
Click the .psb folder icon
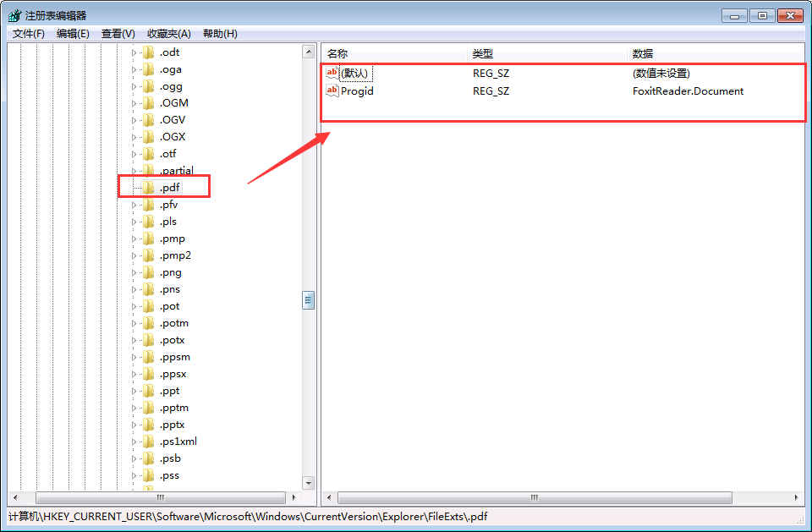click(148, 458)
